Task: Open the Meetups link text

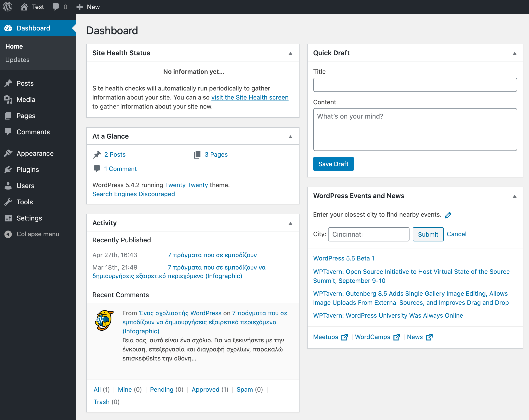Action: [x=326, y=337]
